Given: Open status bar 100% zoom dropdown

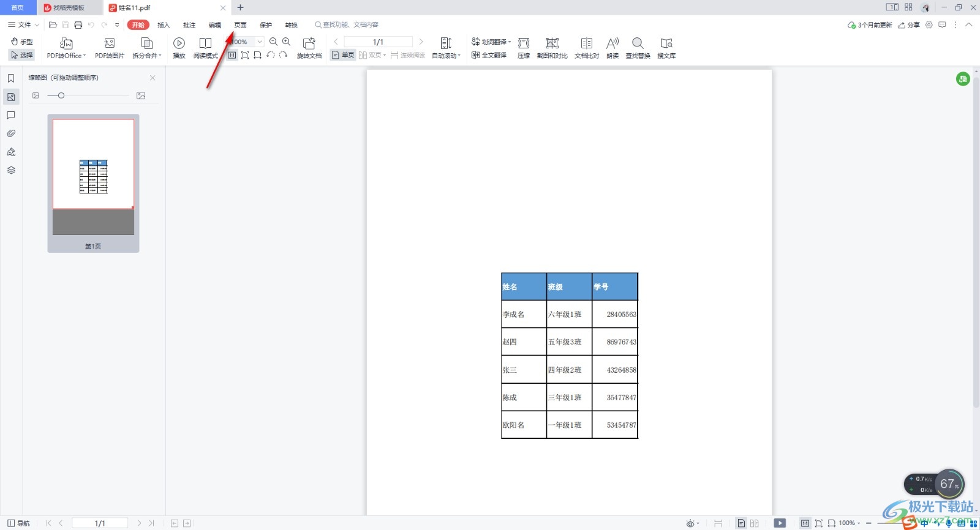Looking at the screenshot, I should coord(849,523).
